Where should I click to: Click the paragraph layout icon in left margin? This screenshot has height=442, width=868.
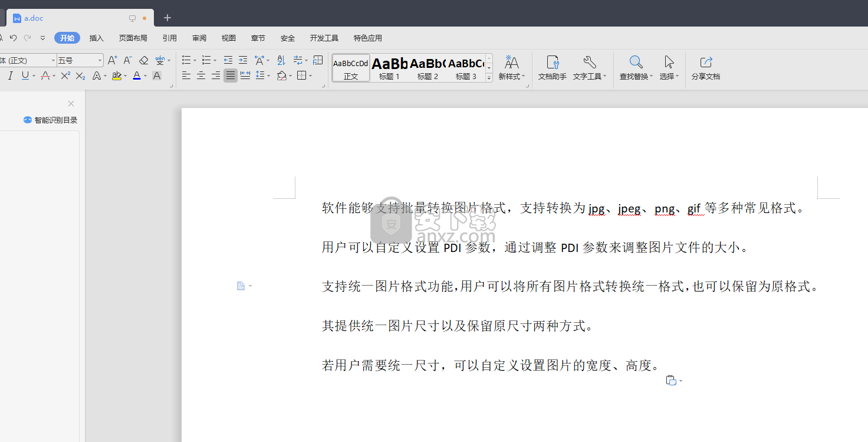[x=241, y=286]
